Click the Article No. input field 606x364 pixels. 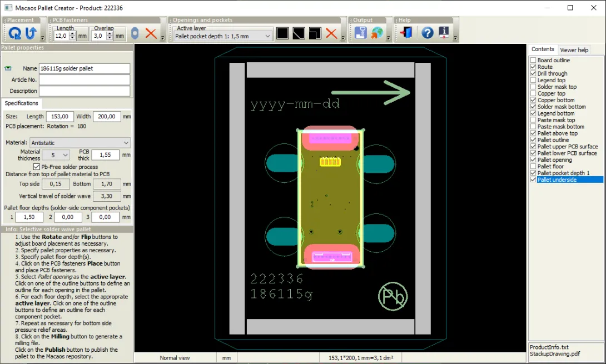(x=85, y=79)
